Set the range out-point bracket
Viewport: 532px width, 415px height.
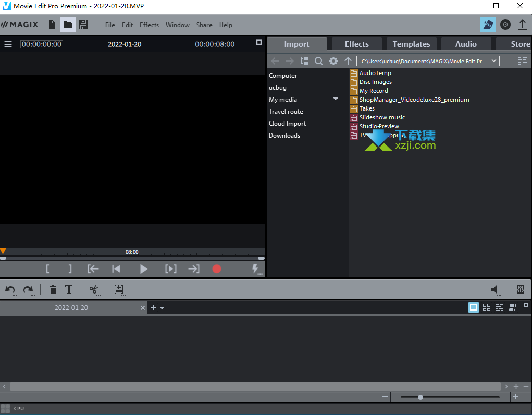tap(70, 269)
